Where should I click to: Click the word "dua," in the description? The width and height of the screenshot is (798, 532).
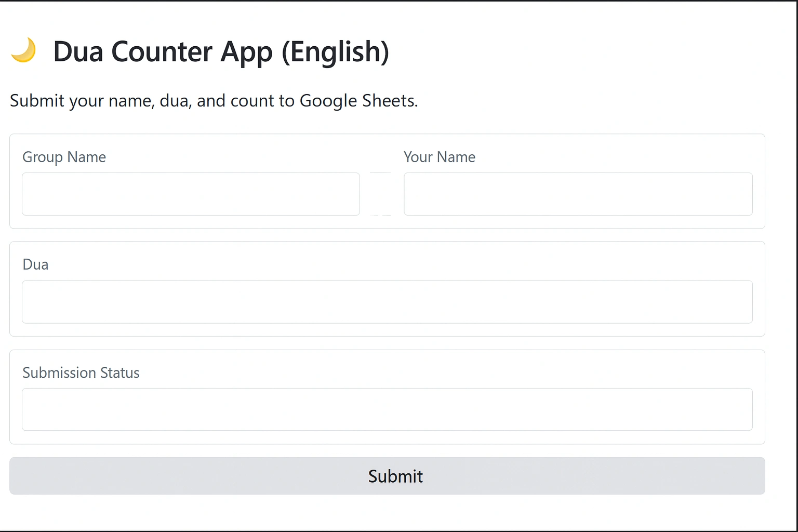pyautogui.click(x=176, y=100)
